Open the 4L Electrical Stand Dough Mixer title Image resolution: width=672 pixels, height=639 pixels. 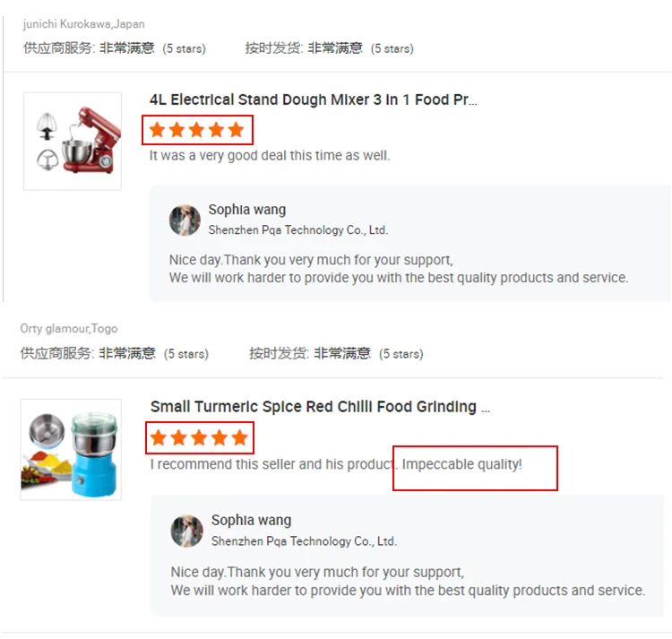pyautogui.click(x=313, y=99)
